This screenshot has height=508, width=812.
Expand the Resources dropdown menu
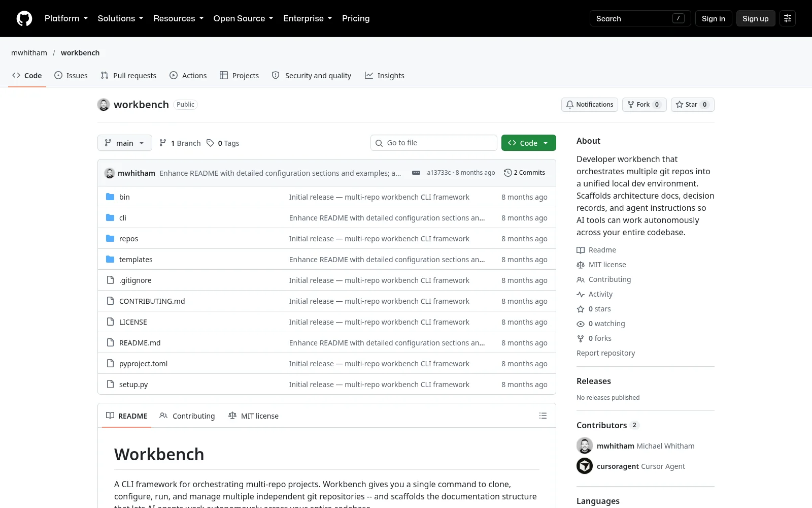178,18
